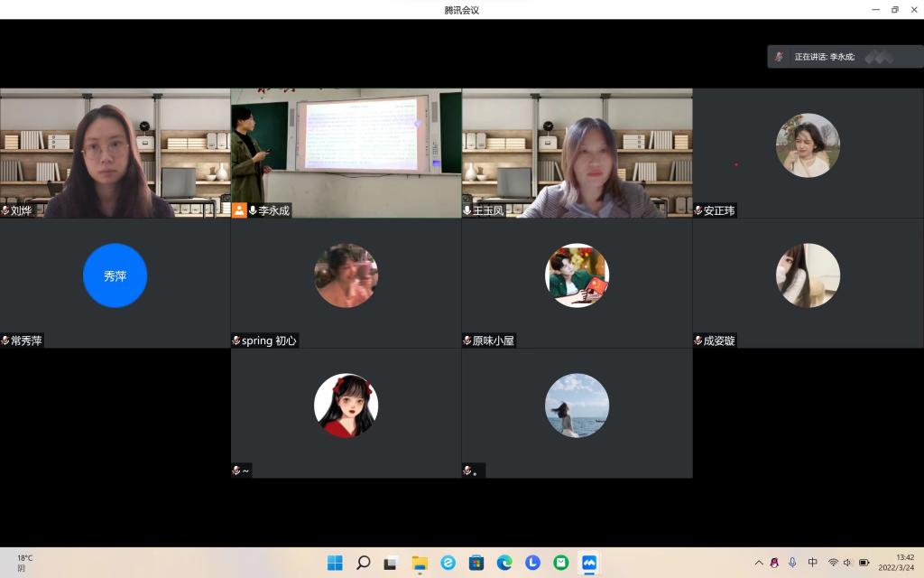Image resolution: width=924 pixels, height=578 pixels.
Task: Click the blue 秀萍 avatar circle
Action: 115,275
